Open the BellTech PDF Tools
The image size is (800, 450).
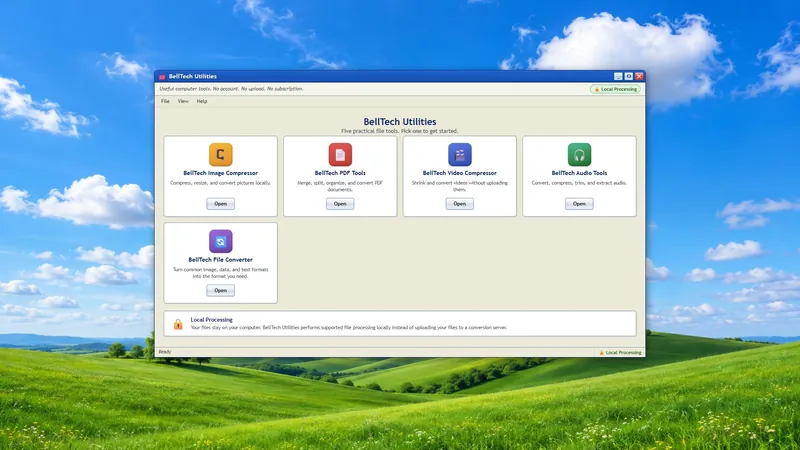point(340,204)
